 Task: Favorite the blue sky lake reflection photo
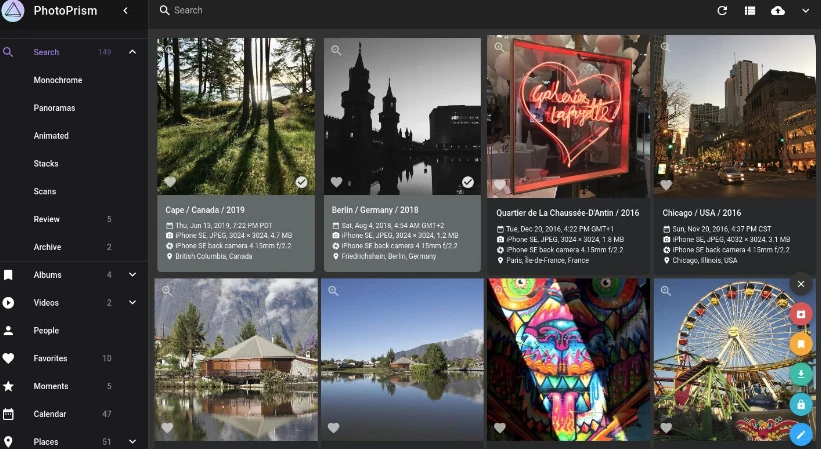pos(334,428)
